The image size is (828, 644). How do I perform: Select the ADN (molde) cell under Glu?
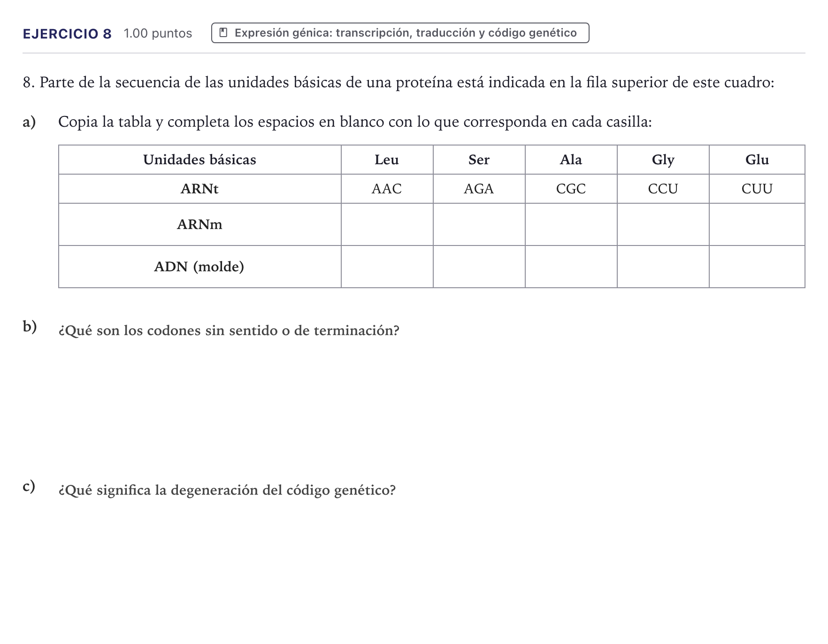(x=757, y=267)
